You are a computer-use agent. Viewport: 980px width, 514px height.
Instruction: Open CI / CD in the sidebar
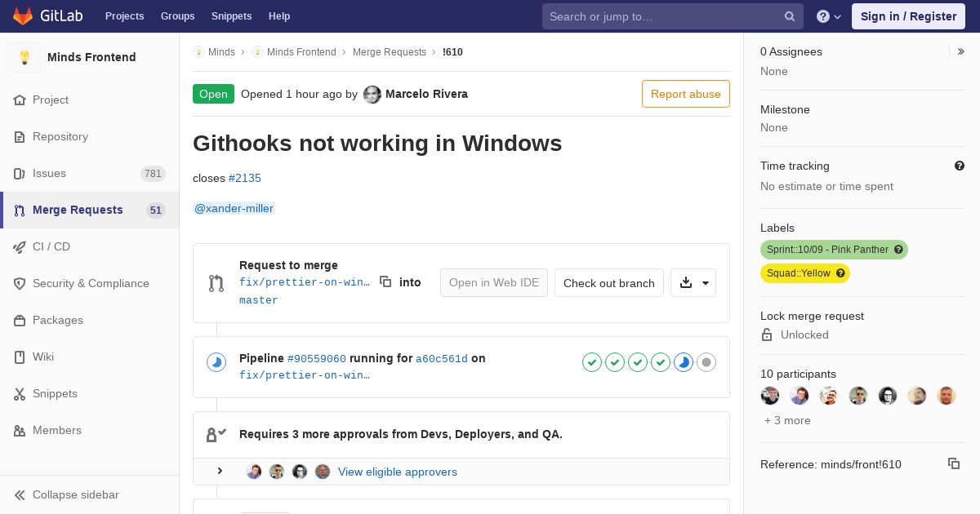click(90, 246)
